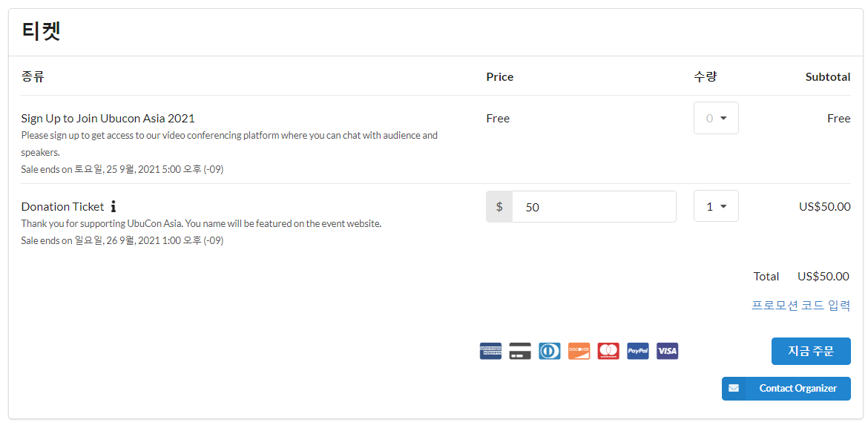868x428 pixels.
Task: Click the 수량 column header
Action: point(706,77)
